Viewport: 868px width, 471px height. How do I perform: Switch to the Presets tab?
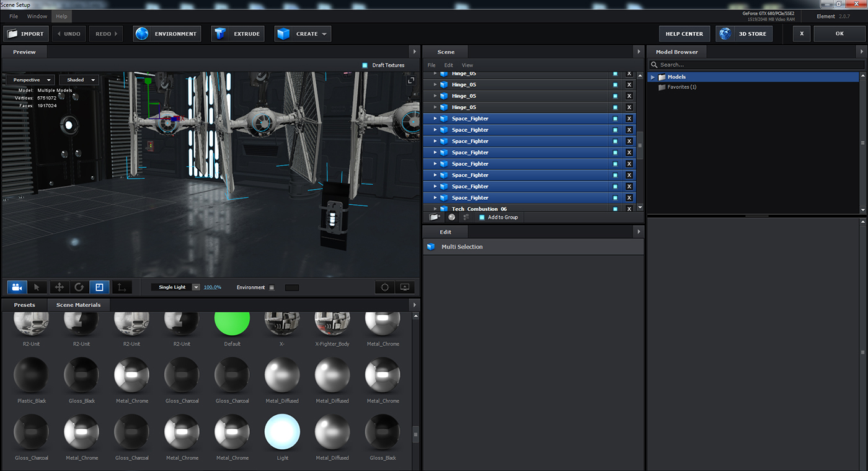pyautogui.click(x=25, y=305)
